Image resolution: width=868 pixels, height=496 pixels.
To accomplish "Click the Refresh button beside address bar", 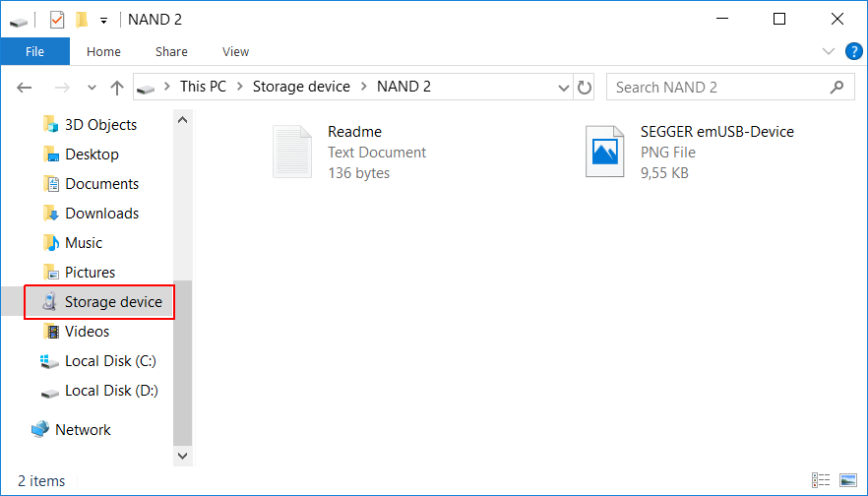I will point(585,87).
